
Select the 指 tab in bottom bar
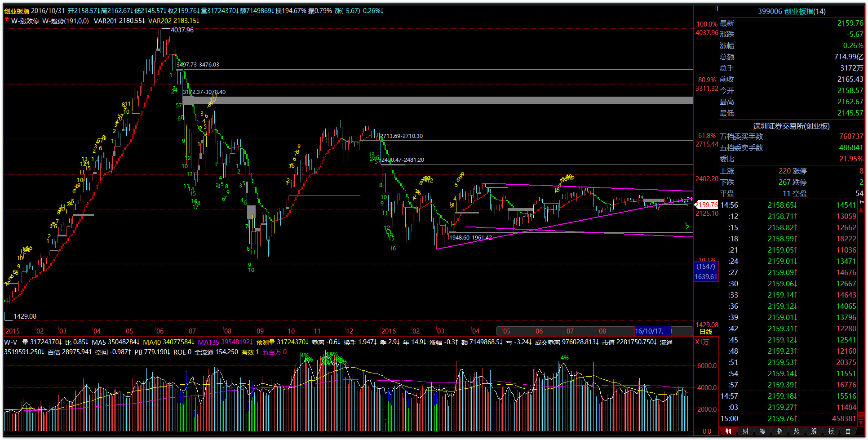779,431
